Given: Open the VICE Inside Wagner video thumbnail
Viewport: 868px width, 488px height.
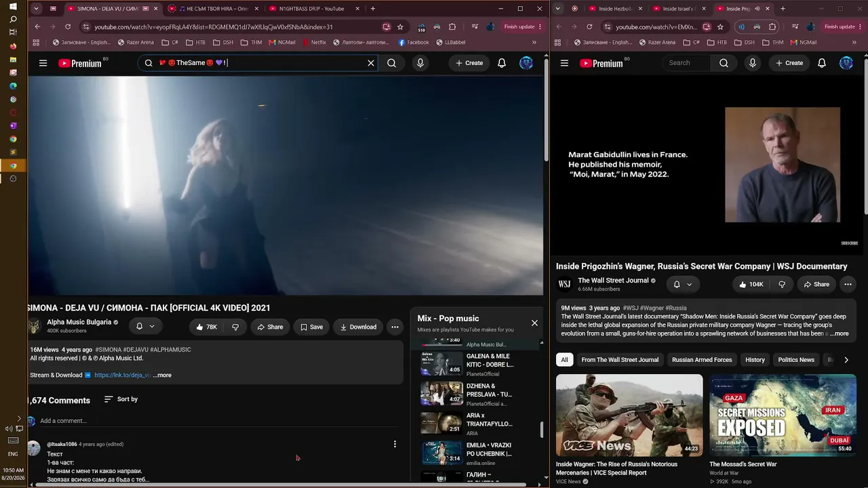Looking at the screenshot, I should (629, 415).
